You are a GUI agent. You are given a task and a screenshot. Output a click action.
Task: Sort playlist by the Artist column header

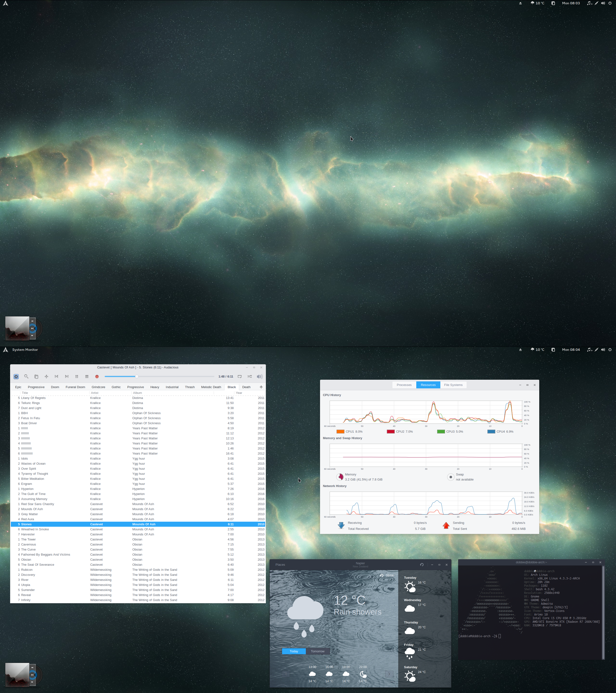point(110,393)
